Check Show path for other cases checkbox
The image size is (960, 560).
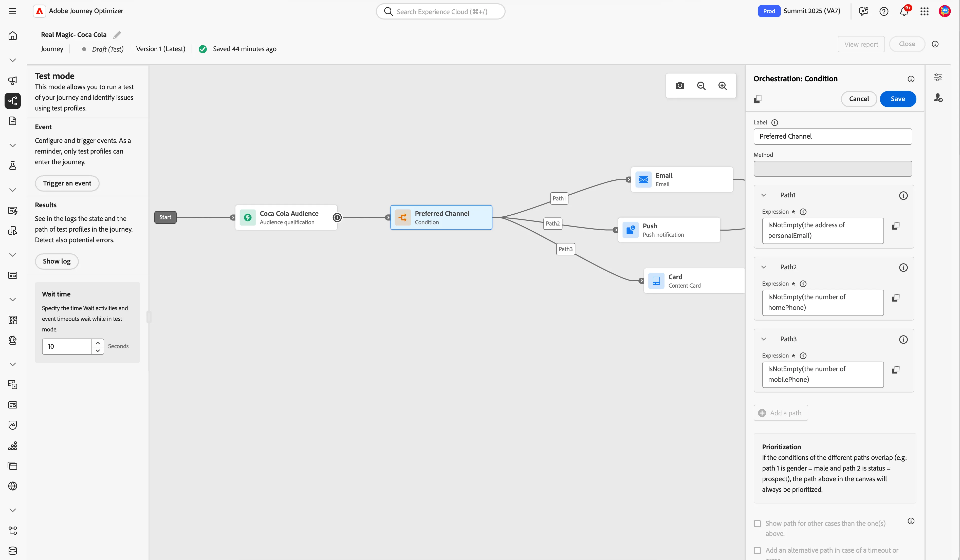tap(757, 524)
